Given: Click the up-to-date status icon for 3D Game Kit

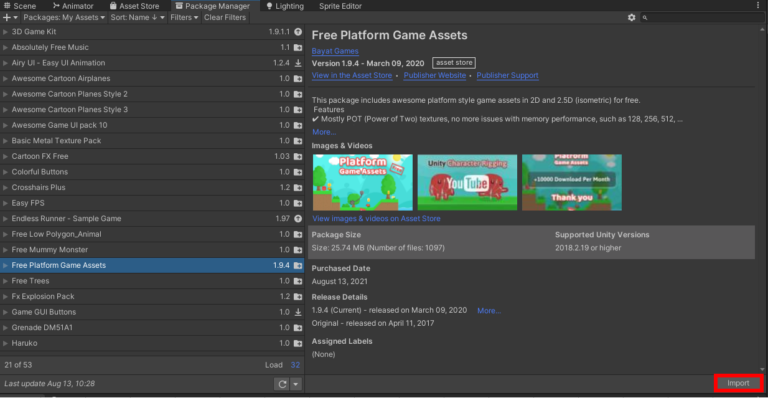Looking at the screenshot, I should [298, 31].
